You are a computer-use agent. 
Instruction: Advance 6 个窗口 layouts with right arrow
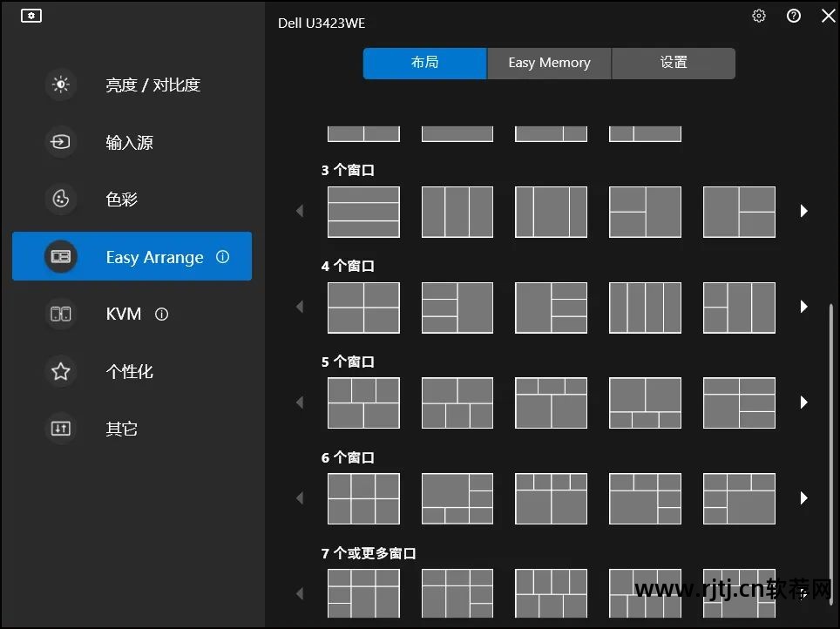(803, 498)
